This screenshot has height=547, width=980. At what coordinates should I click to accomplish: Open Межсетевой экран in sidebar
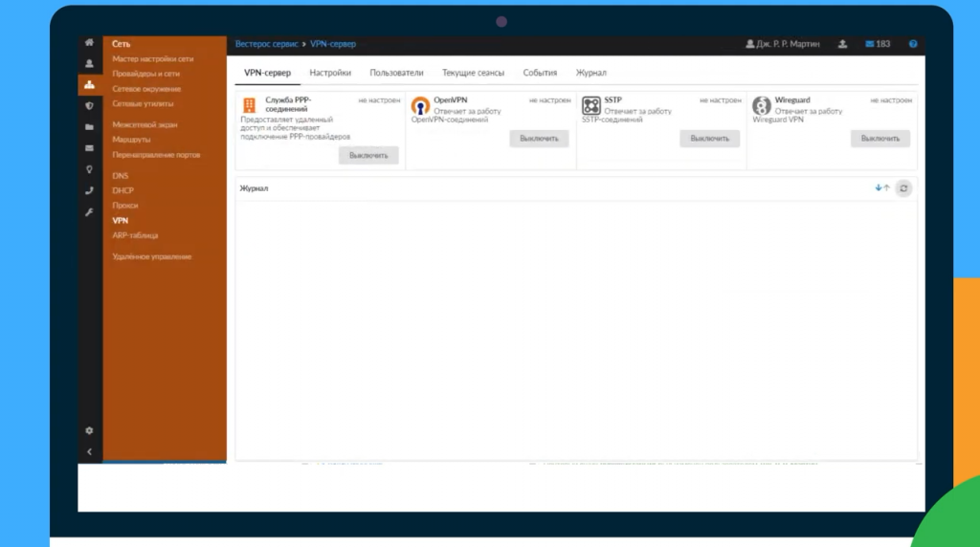(x=145, y=125)
